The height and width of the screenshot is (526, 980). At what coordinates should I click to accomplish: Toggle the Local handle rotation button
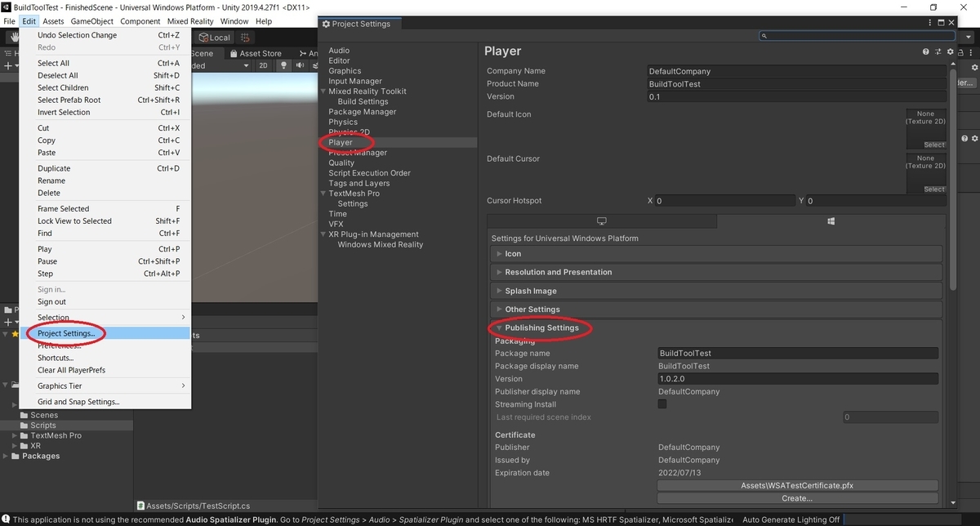click(x=215, y=38)
